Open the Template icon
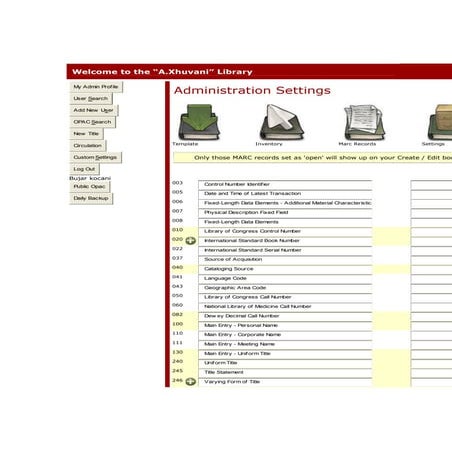Image resolution: width=452 pixels, height=452 pixels. 199,122
